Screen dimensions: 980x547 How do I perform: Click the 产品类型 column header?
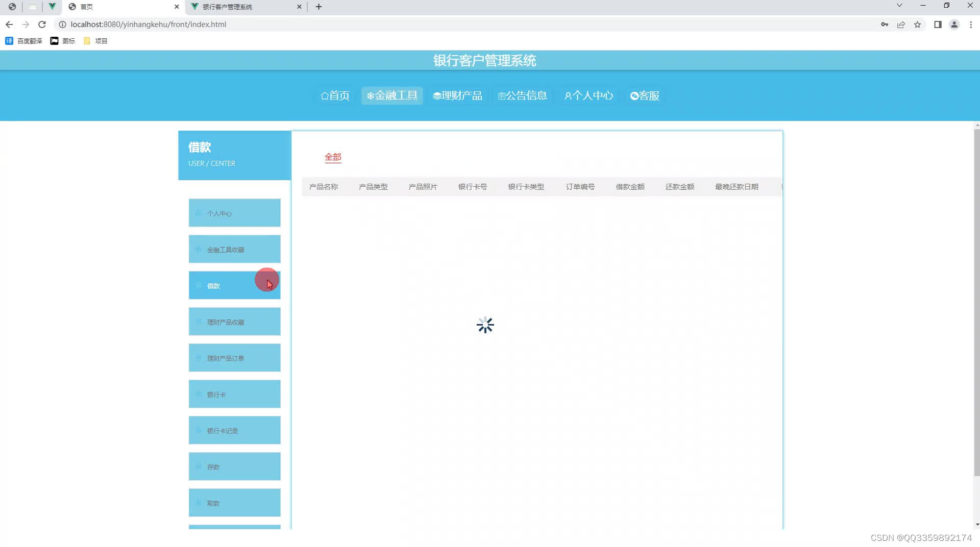[x=373, y=187]
